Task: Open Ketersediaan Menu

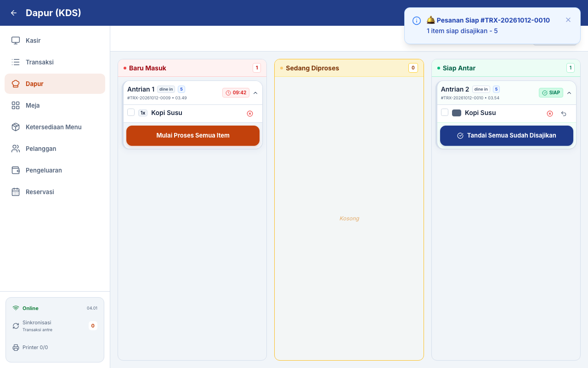Action: coord(55,127)
